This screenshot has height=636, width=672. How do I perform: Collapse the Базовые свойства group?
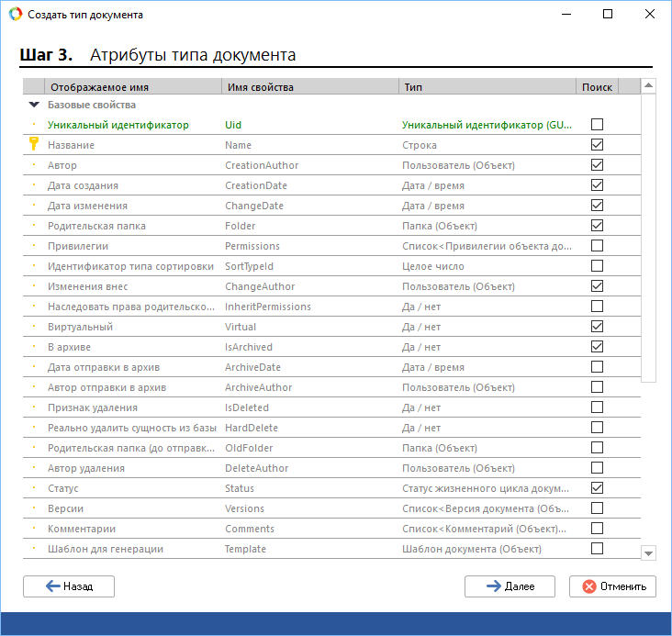[34, 105]
